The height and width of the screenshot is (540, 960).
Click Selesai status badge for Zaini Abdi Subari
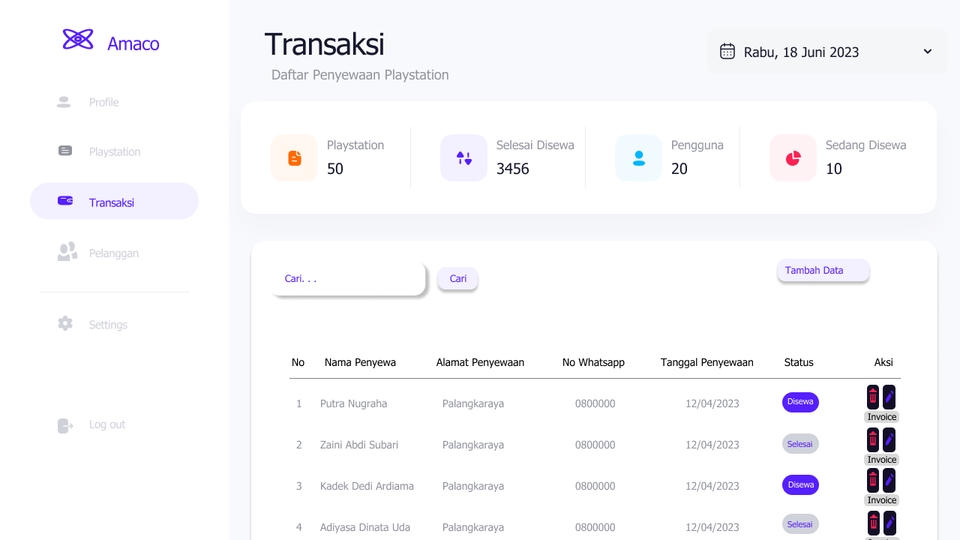pos(800,444)
